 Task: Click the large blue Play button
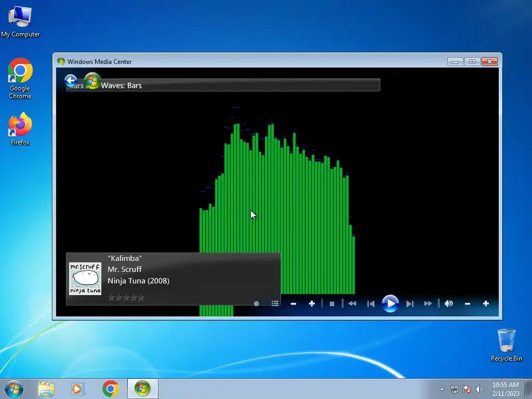390,303
